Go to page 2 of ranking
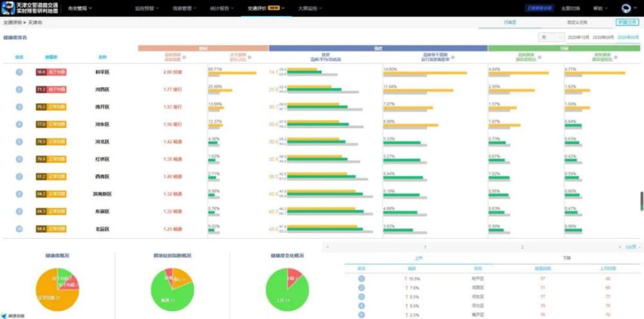The image size is (644, 319). tap(522, 247)
